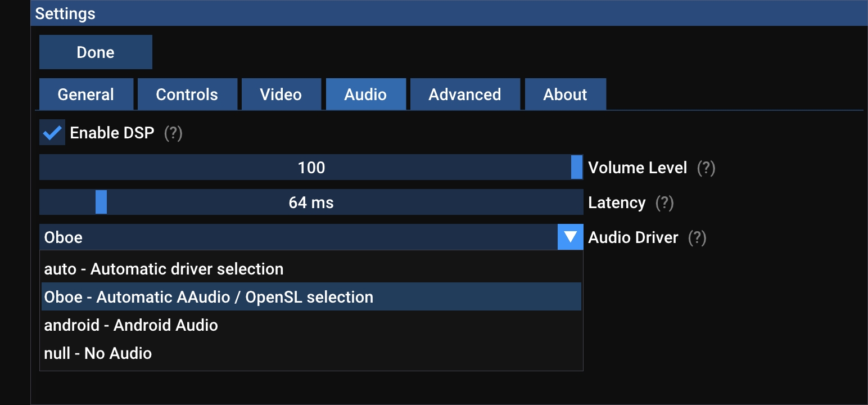
Task: Show help for Latency
Action: pyautogui.click(x=664, y=203)
